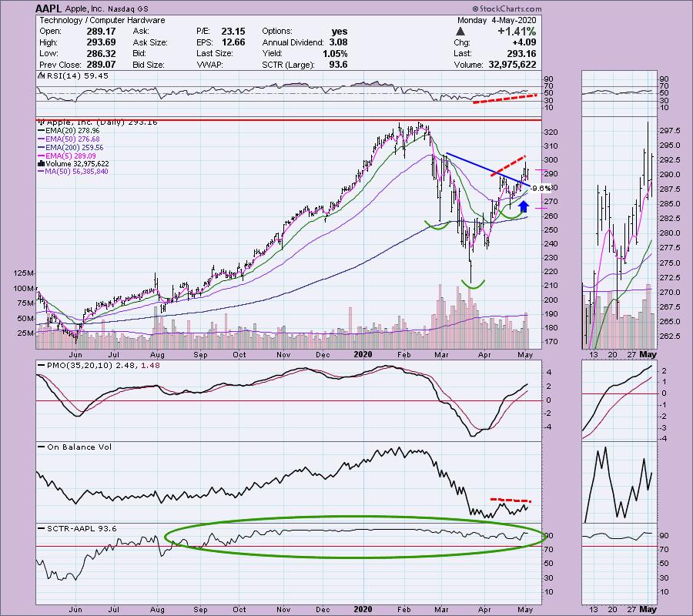
Task: Click the Annual Dividend value 3.08
Action: tap(338, 42)
